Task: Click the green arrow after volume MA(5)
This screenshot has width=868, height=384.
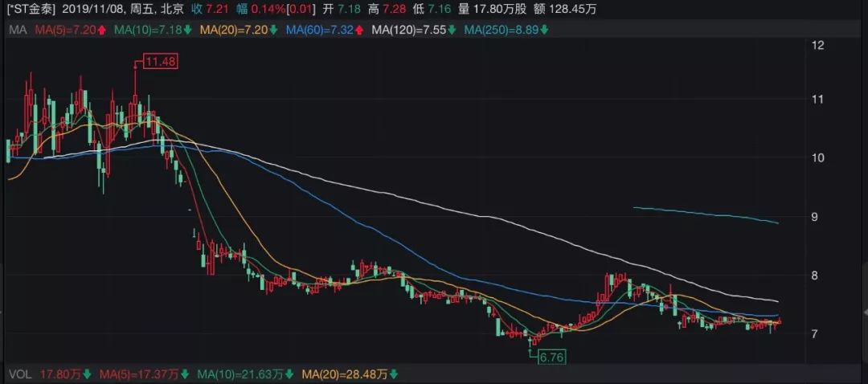Action: tap(184, 374)
